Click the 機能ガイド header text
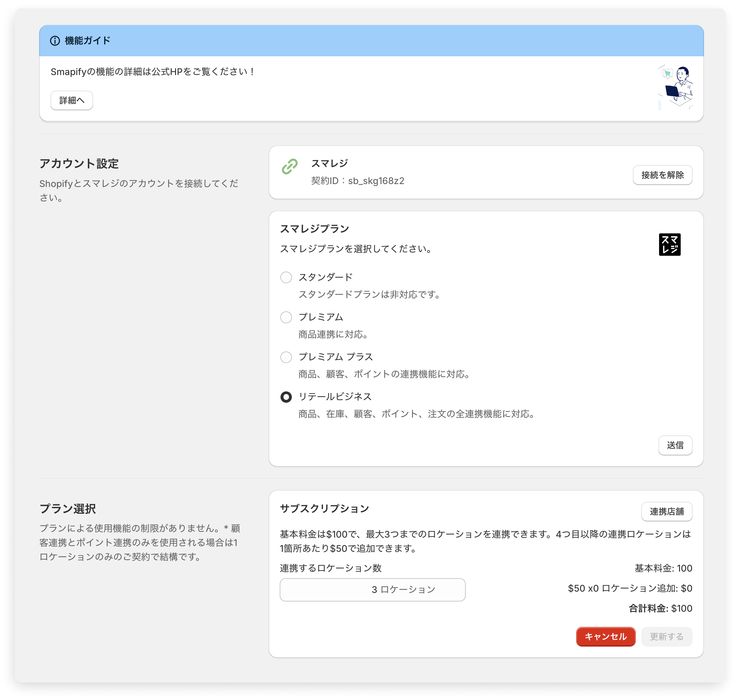 88,41
